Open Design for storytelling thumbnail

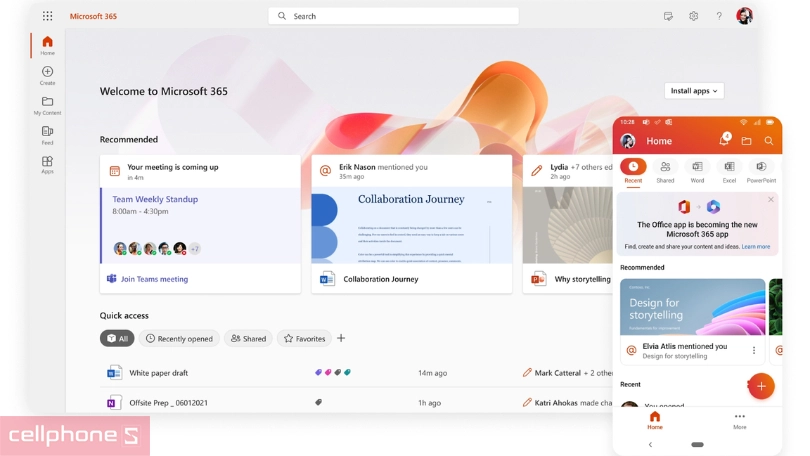[x=692, y=307]
